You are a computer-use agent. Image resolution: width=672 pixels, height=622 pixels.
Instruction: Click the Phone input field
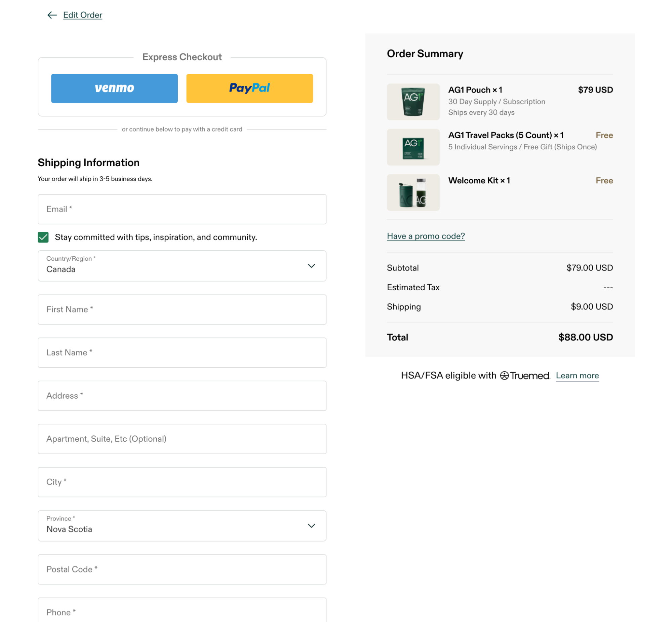point(182,610)
